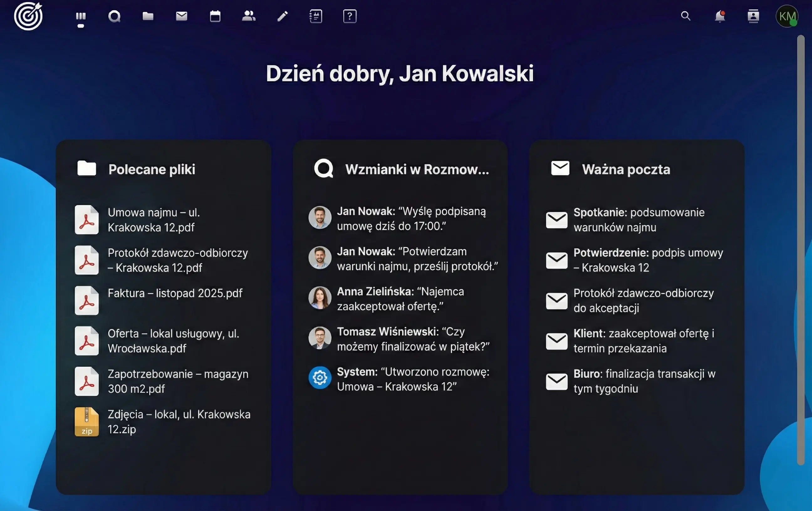Open the help question mark icon
The height and width of the screenshot is (511, 812).
pos(350,16)
